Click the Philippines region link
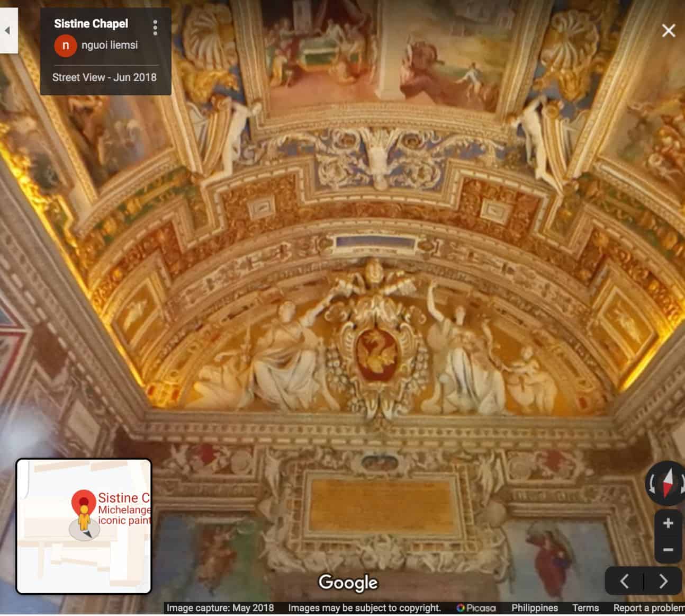 click(x=535, y=608)
